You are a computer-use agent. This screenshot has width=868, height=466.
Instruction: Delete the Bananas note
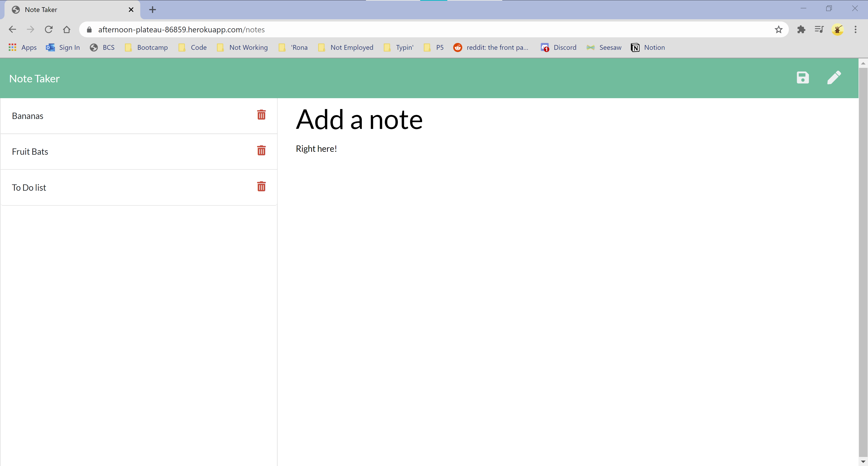(261, 115)
